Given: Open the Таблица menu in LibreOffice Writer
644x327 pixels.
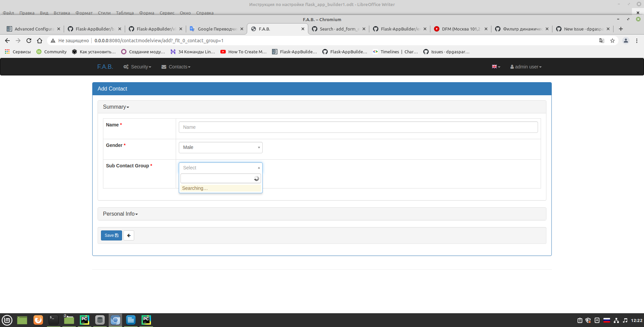Looking at the screenshot, I should click(x=125, y=13).
